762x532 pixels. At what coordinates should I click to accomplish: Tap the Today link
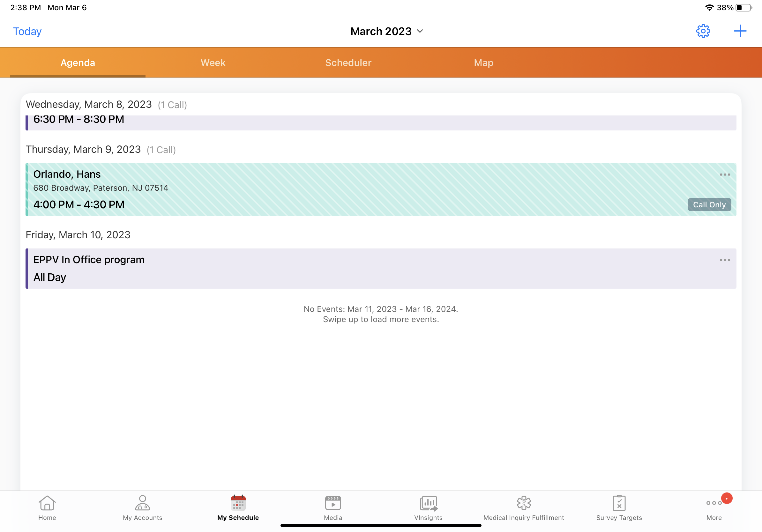27,31
